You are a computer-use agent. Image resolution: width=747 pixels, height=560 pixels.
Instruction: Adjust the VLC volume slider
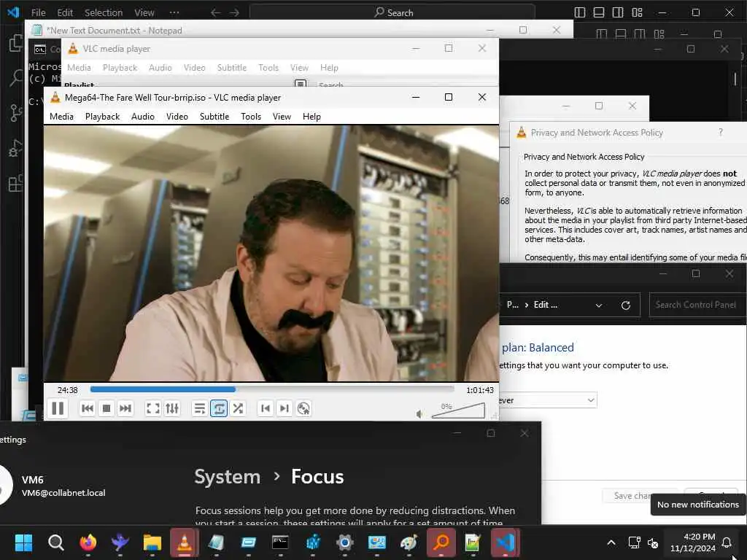458,411
